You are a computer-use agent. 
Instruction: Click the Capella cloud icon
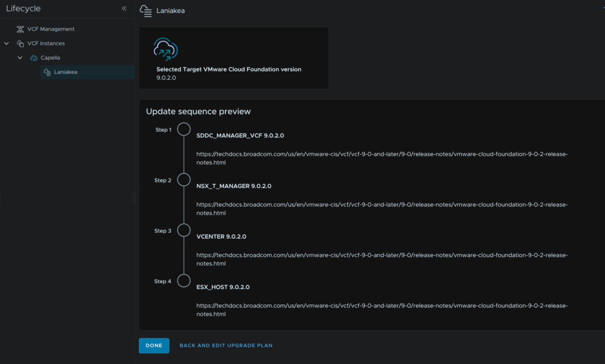tap(34, 58)
